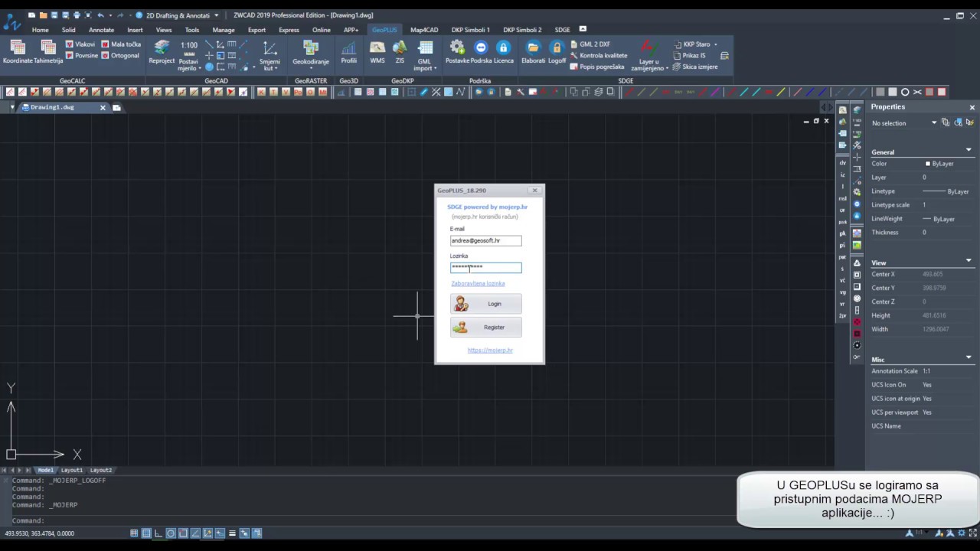The height and width of the screenshot is (551, 980).
Task: Click the ByLayer Color swatch property
Action: (x=928, y=164)
